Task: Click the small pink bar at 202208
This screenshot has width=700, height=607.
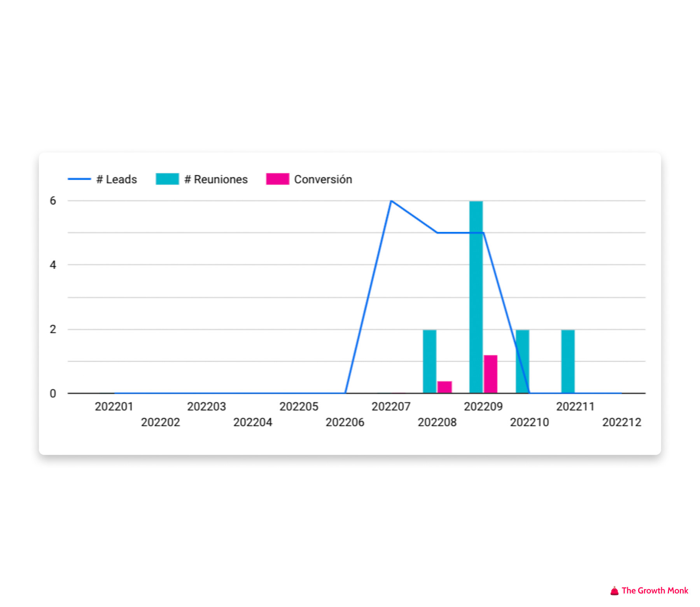Action: pyautogui.click(x=444, y=387)
